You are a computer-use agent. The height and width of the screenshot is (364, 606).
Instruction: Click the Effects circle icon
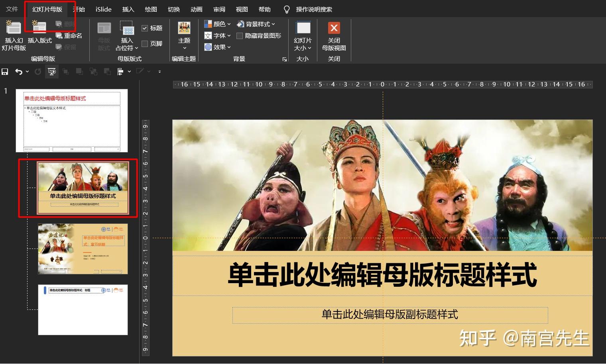coord(208,47)
